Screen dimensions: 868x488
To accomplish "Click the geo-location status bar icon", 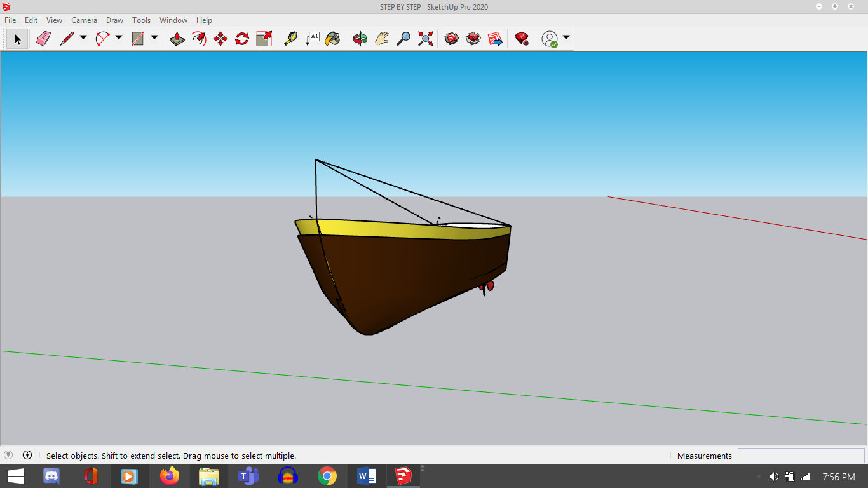I will 8,455.
